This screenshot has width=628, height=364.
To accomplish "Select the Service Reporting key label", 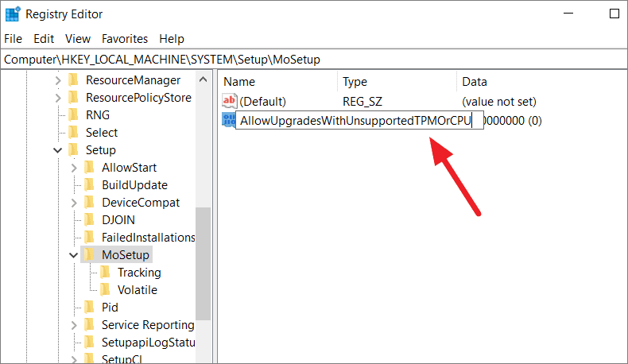I will click(x=148, y=325).
